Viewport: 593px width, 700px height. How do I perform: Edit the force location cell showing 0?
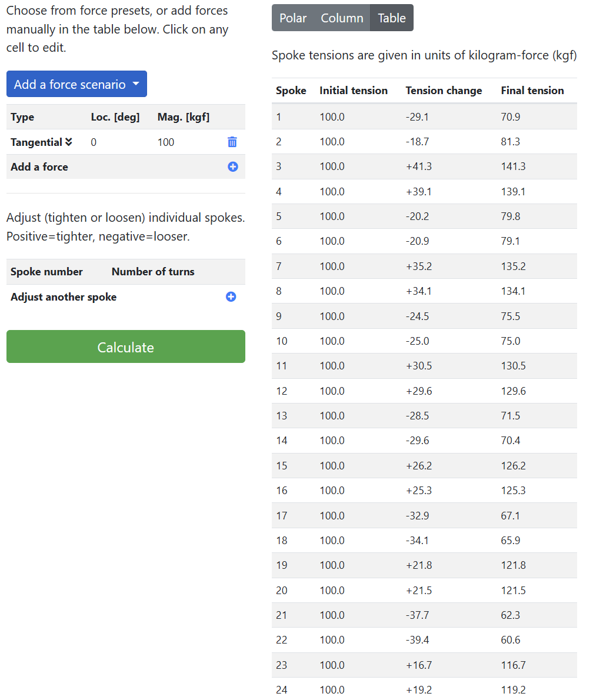coord(94,142)
